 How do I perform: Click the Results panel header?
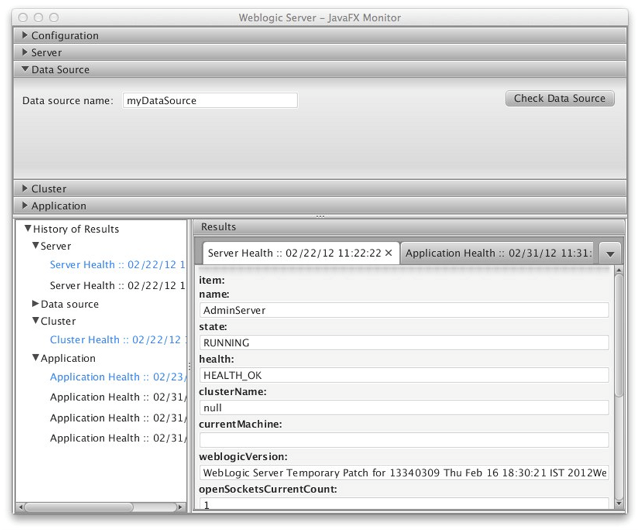pyautogui.click(x=409, y=227)
